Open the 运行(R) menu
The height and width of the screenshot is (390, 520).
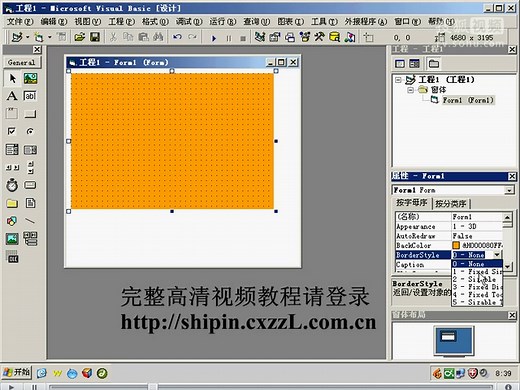click(x=223, y=22)
